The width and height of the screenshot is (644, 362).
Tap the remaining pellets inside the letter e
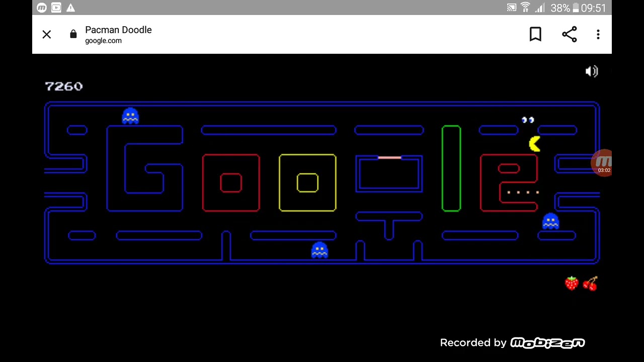[x=523, y=192]
